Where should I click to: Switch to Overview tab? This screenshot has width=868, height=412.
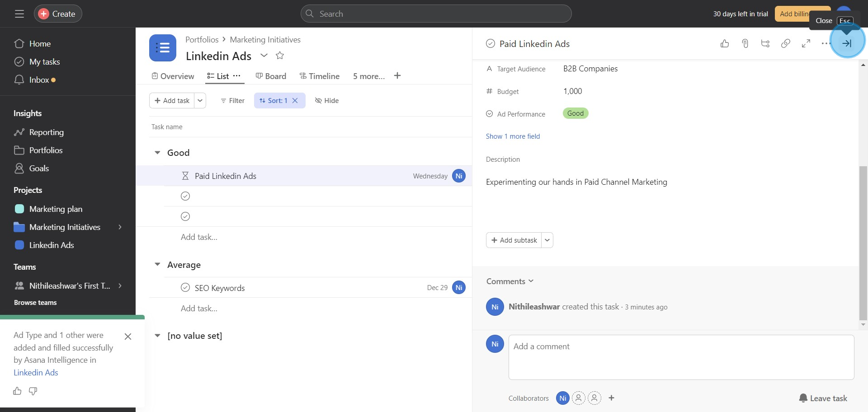[x=173, y=76]
